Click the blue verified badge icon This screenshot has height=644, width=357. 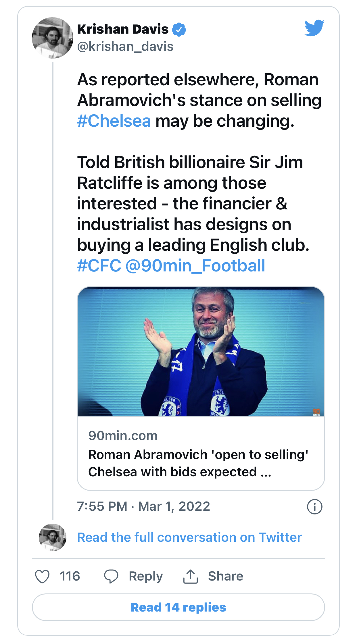coord(179,30)
